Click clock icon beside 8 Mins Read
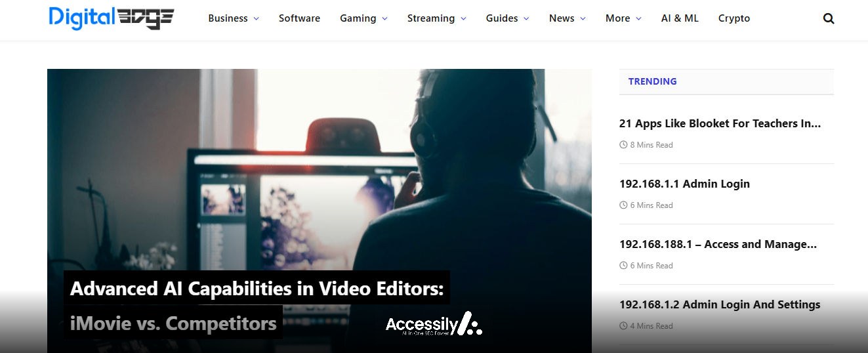 [x=623, y=145]
